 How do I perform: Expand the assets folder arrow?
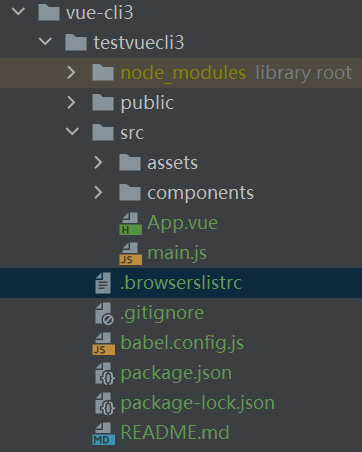98,162
